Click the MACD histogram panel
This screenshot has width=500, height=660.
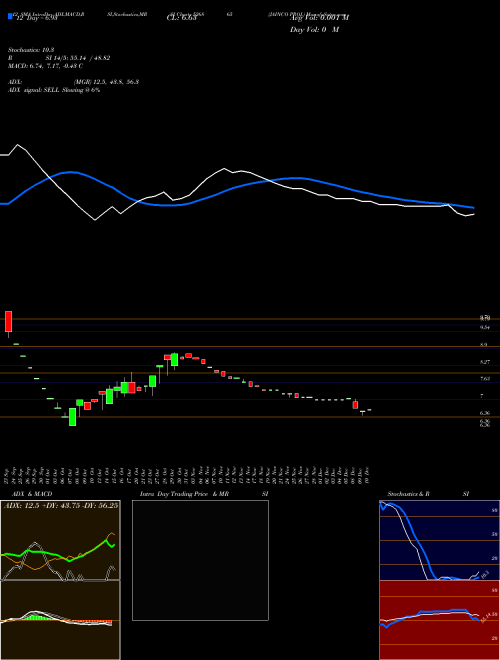[60, 620]
